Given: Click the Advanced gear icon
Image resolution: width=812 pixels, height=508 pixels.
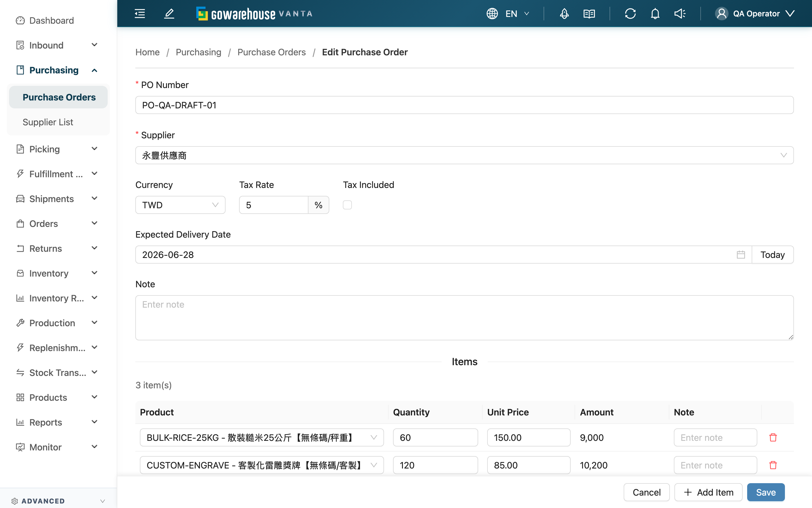Looking at the screenshot, I should (x=14, y=501).
